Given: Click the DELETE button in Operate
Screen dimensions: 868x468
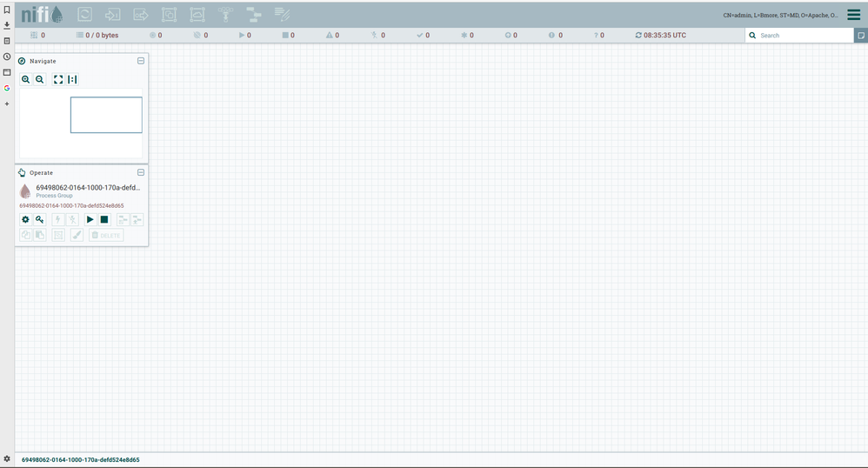Looking at the screenshot, I should (106, 235).
